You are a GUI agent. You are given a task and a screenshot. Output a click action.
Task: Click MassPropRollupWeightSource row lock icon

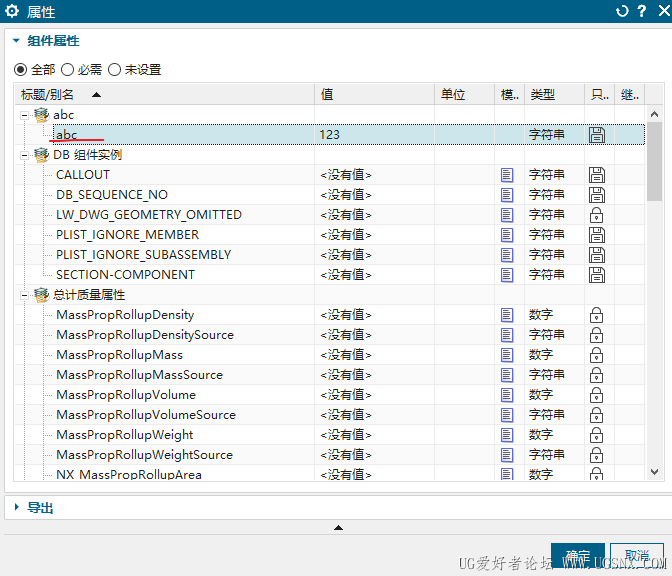coord(597,455)
